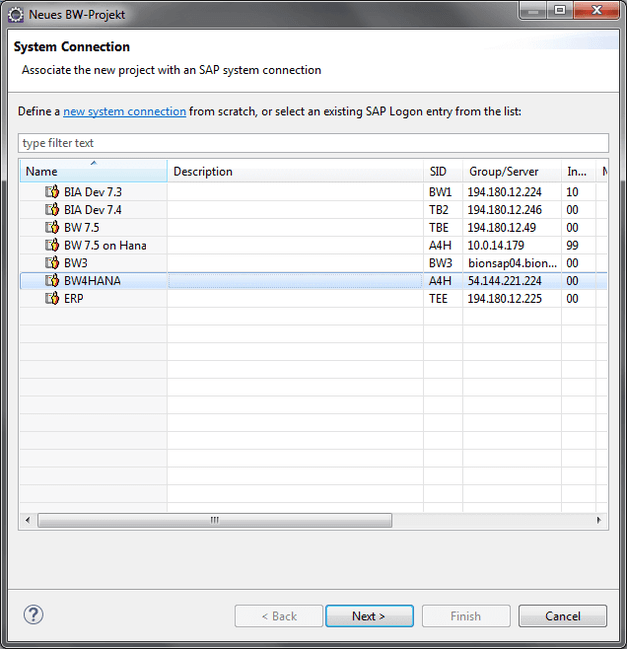Screen dimensions: 627x649
Task: Click server address 194.180.12.224
Action: tap(504, 192)
